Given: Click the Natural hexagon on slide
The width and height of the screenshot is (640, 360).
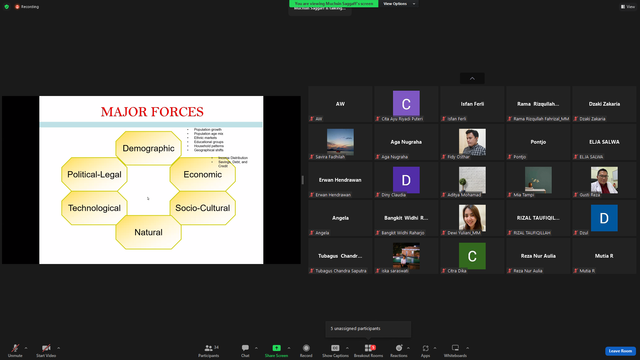Looking at the screenshot, I should click(x=149, y=232).
